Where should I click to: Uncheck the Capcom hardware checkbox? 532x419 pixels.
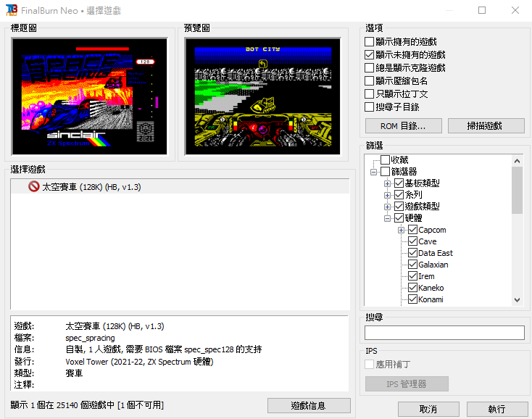click(412, 230)
